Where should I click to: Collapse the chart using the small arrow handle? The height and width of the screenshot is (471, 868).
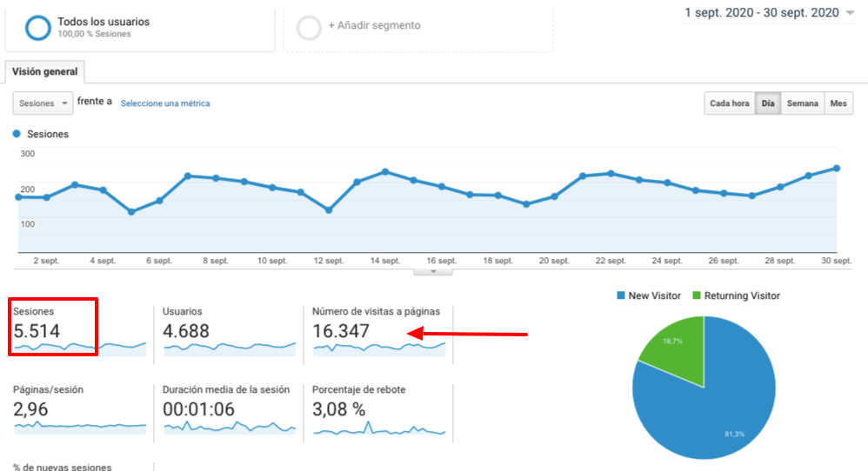pos(434,271)
